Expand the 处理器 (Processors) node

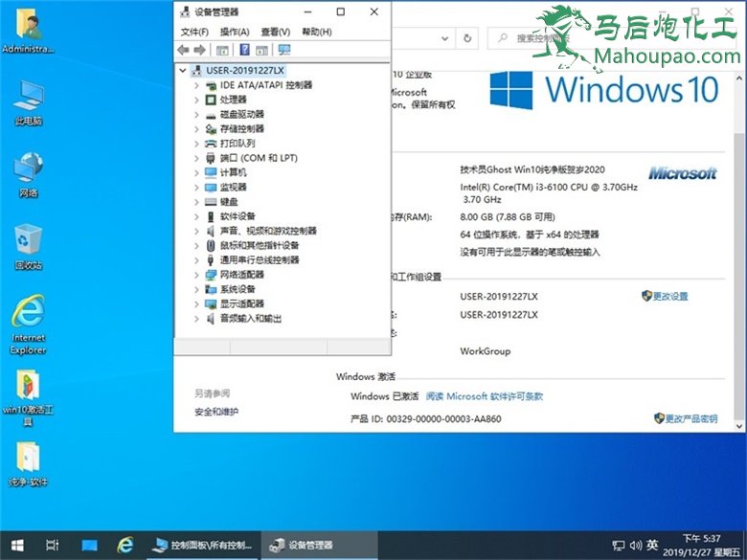(x=197, y=100)
